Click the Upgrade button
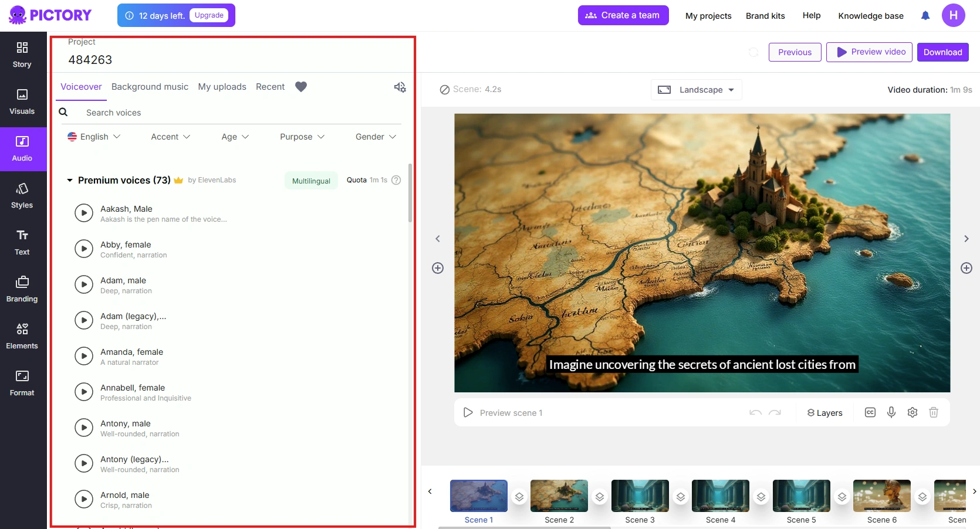The height and width of the screenshot is (529, 980). [209, 15]
